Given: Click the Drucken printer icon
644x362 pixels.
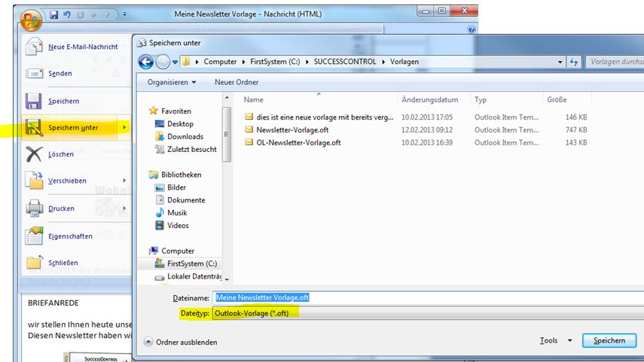Looking at the screenshot, I should coord(34,208).
